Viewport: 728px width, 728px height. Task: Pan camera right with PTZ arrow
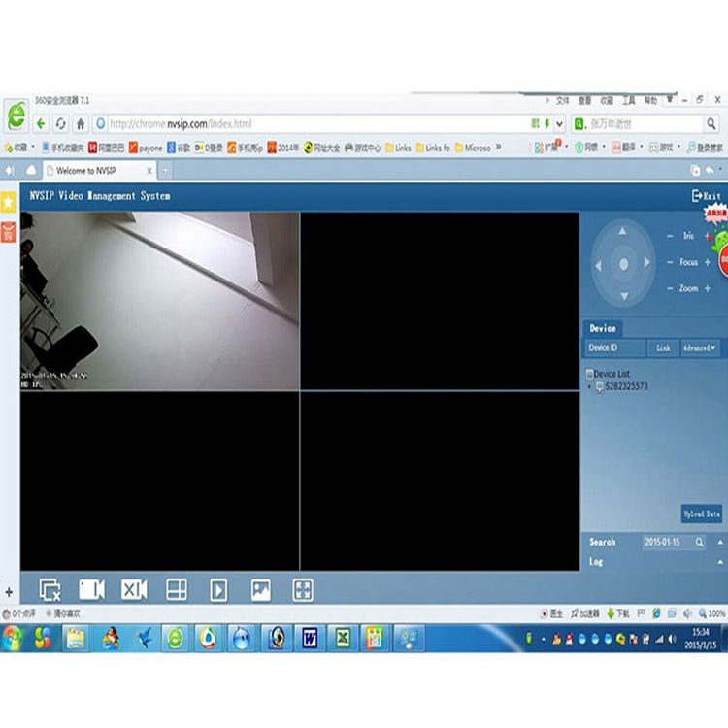(x=647, y=263)
